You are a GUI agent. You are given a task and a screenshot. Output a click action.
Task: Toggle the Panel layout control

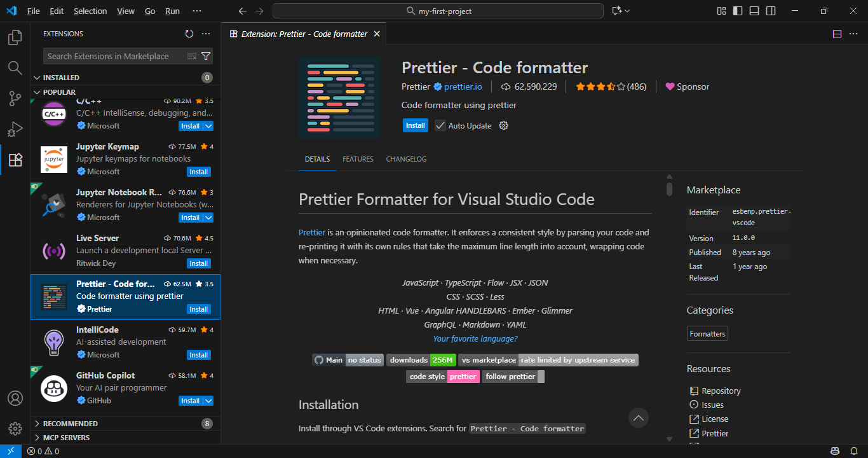(754, 11)
